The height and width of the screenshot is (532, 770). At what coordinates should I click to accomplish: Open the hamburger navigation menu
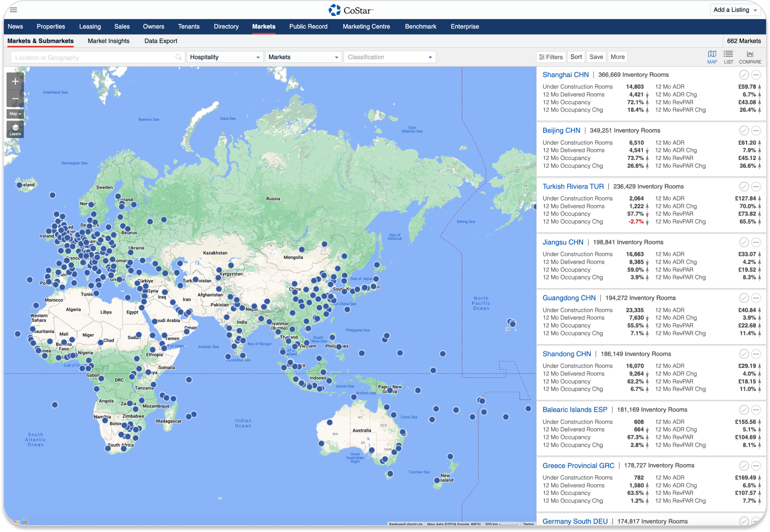pos(13,10)
